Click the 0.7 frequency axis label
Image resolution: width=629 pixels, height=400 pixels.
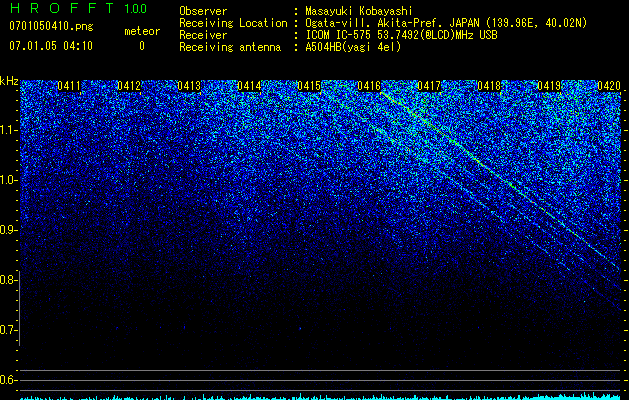pyautogui.click(x=9, y=330)
